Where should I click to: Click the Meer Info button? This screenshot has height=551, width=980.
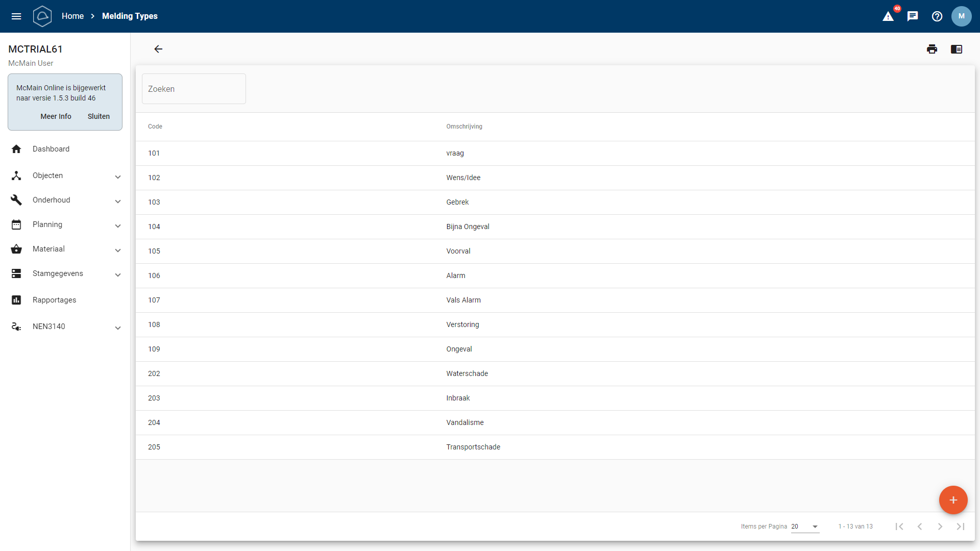pyautogui.click(x=56, y=116)
